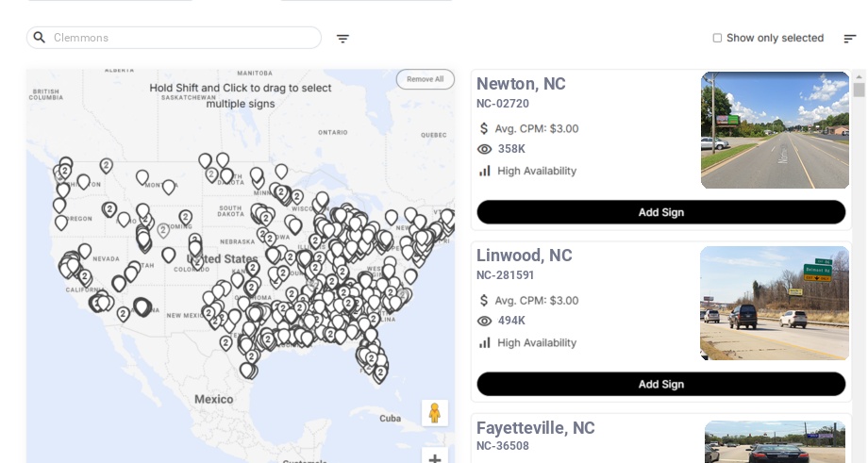The image size is (868, 463).
Task: Click the eye impressions icon for Newton
Action: coord(484,149)
